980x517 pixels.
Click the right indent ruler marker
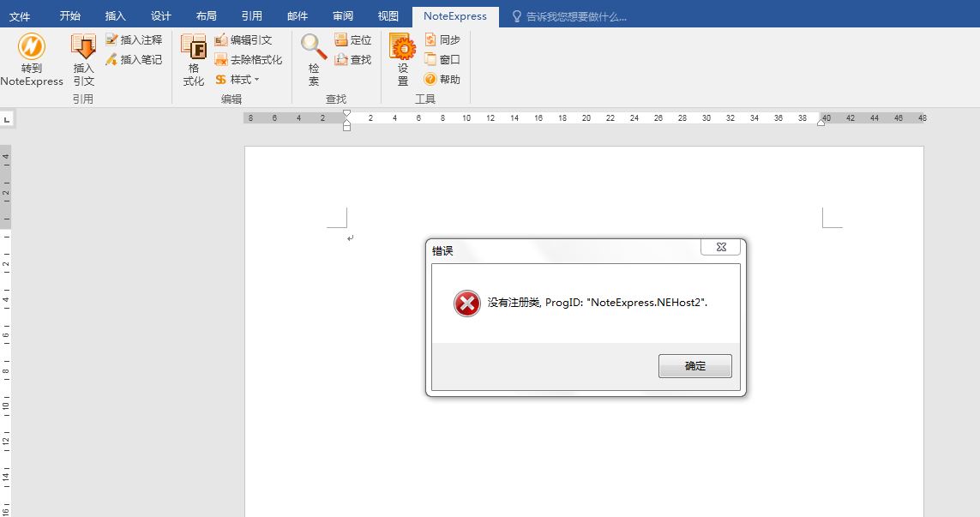click(x=821, y=123)
